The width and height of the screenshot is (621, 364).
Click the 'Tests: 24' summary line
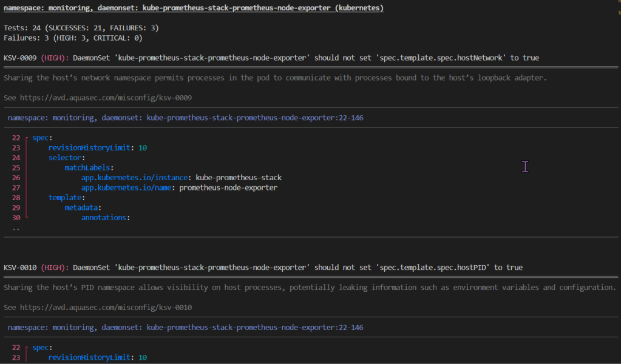coord(81,28)
